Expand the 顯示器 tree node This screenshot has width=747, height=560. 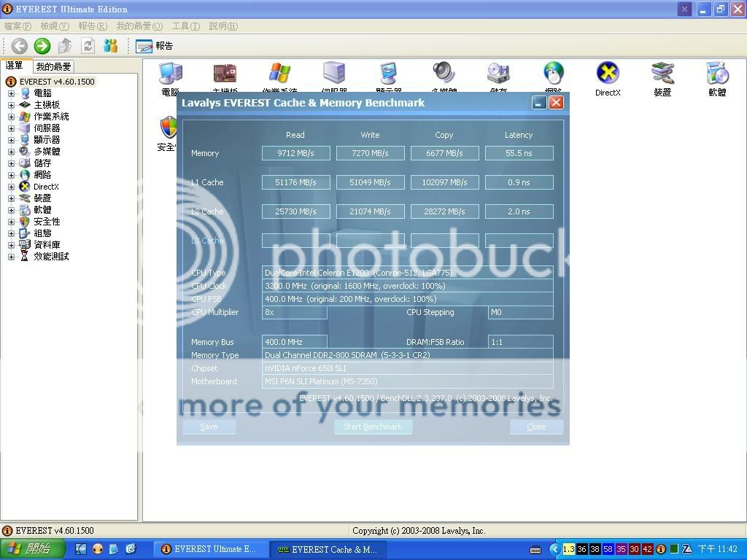[12, 140]
